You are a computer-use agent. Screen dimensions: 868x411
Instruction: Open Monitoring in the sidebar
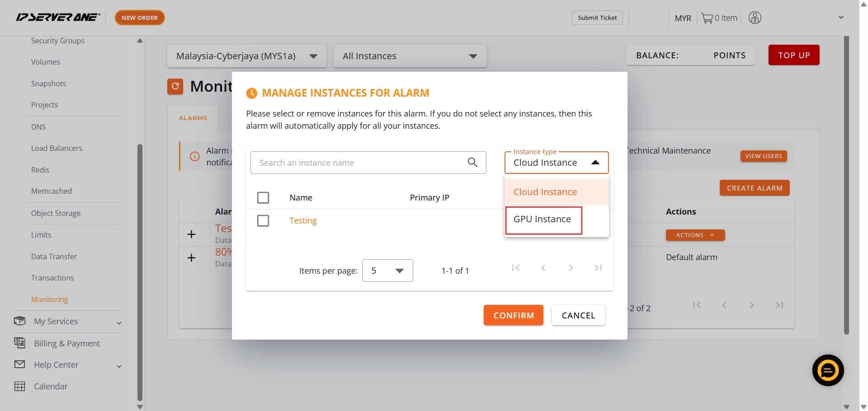click(x=50, y=299)
